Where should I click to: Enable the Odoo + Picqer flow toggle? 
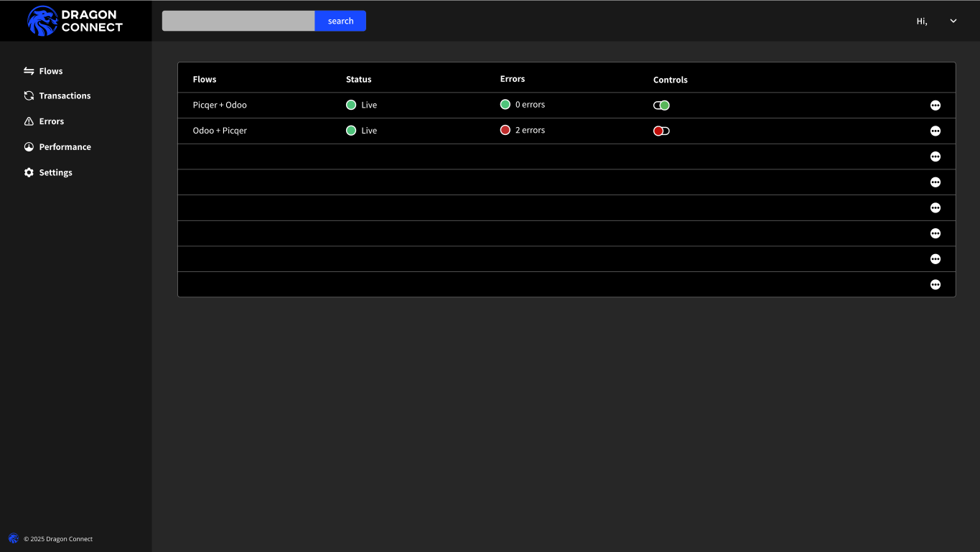tap(661, 131)
